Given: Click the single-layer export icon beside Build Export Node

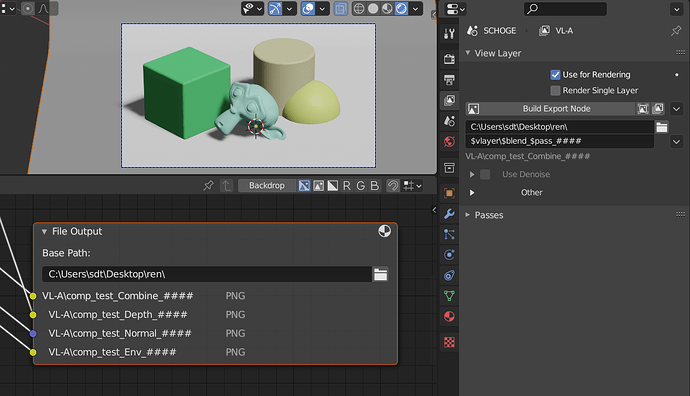Looking at the screenshot, I should click(x=643, y=109).
